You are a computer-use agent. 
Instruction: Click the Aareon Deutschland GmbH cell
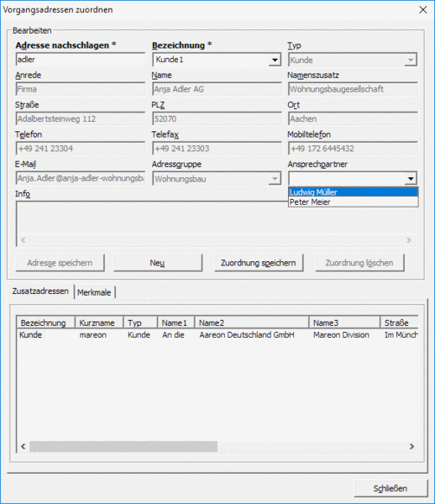point(247,335)
